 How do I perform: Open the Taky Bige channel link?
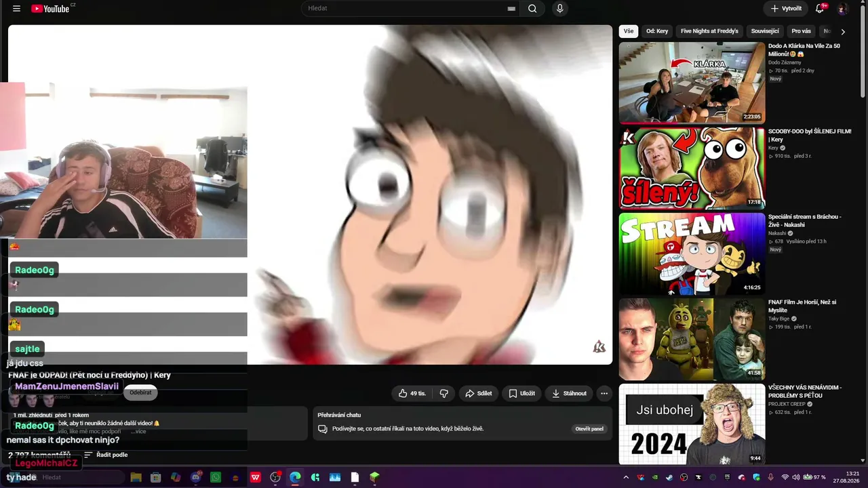click(779, 319)
